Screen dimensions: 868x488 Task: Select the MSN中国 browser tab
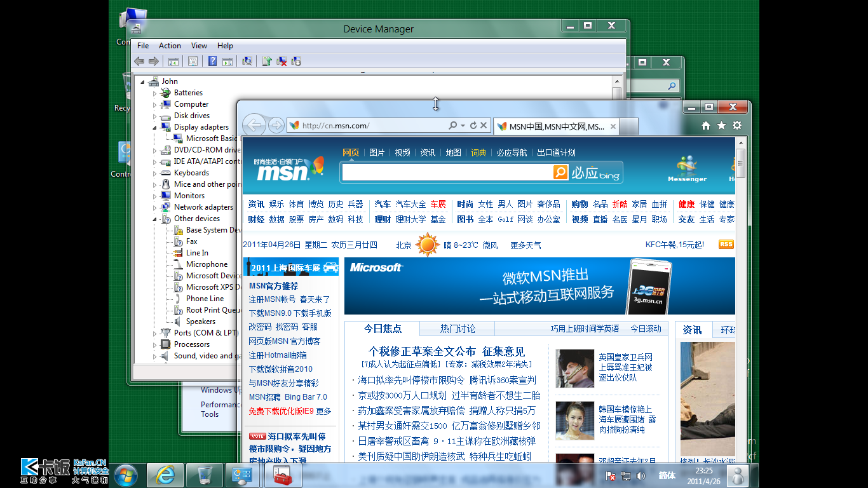[x=556, y=126]
